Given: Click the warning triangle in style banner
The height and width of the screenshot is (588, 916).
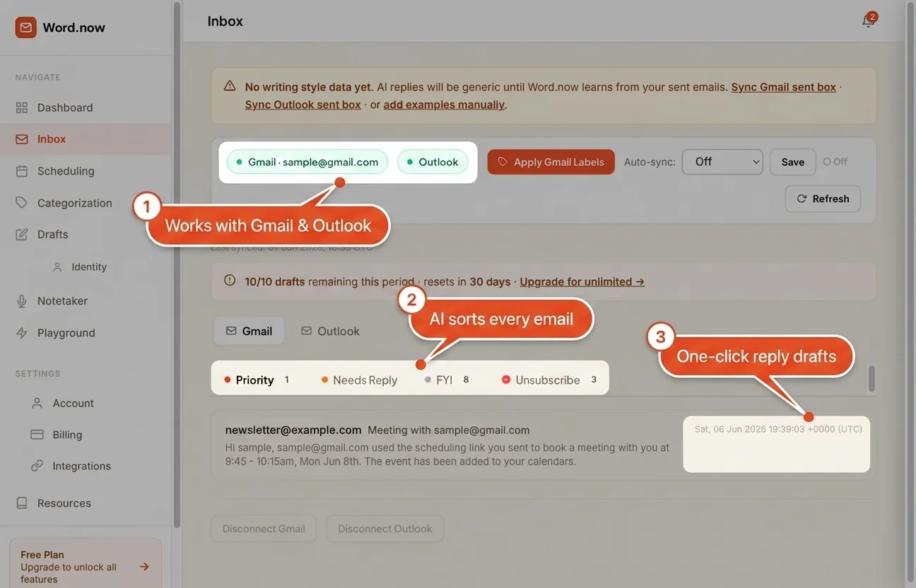Looking at the screenshot, I should 230,86.
